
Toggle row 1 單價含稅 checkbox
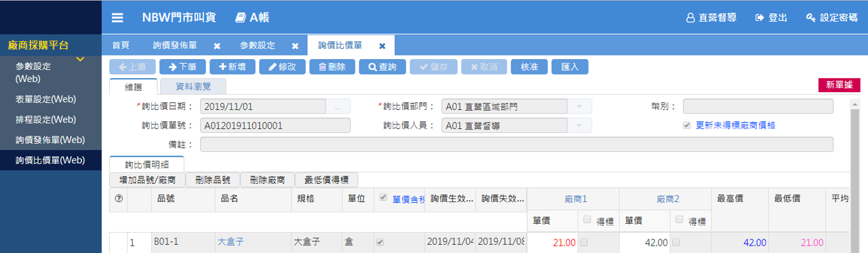coord(379,242)
